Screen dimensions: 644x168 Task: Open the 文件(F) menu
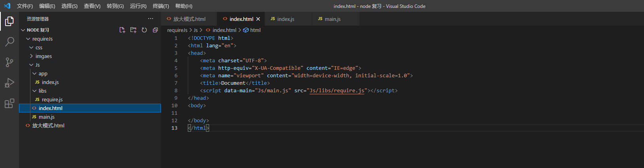(x=25, y=6)
